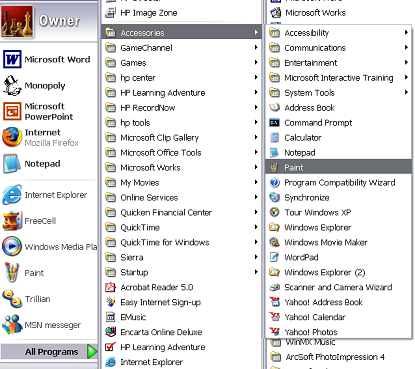Screen dimensions: 415x369
Task: Click the Yahoo! Calendar icon
Action: coord(274,317)
